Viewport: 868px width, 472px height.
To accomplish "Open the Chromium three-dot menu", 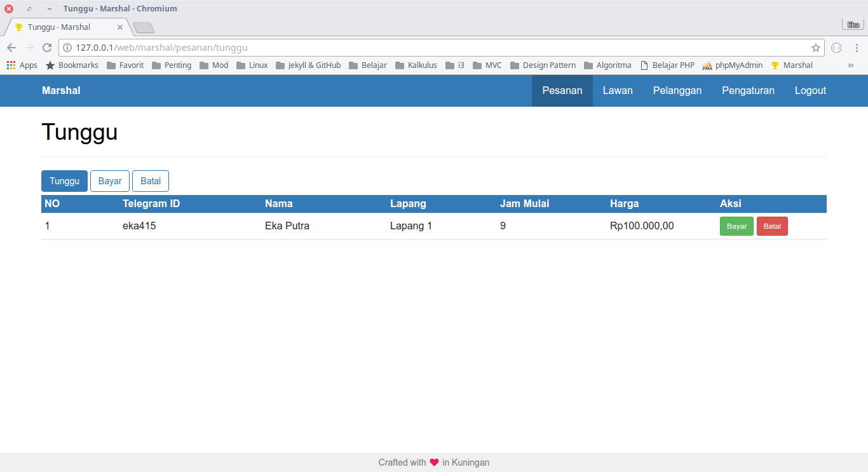I will click(857, 48).
